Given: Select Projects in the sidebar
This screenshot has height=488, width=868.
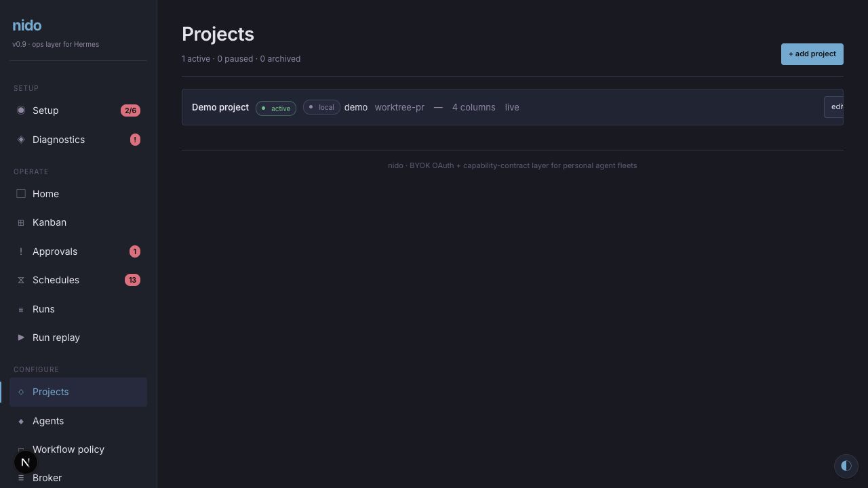Looking at the screenshot, I should 78,392.
